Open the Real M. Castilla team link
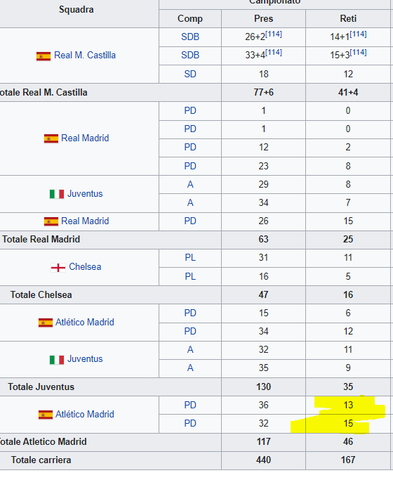 click(85, 55)
